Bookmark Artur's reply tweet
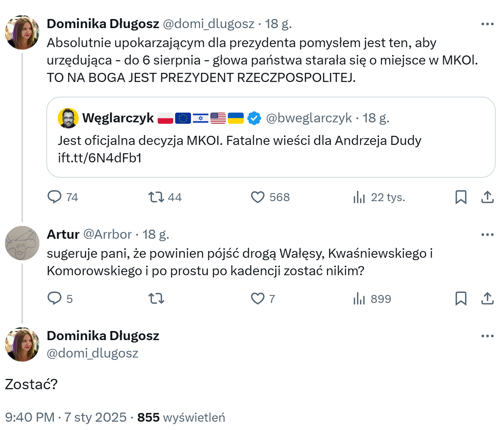The image size is (504, 430). pos(461,298)
